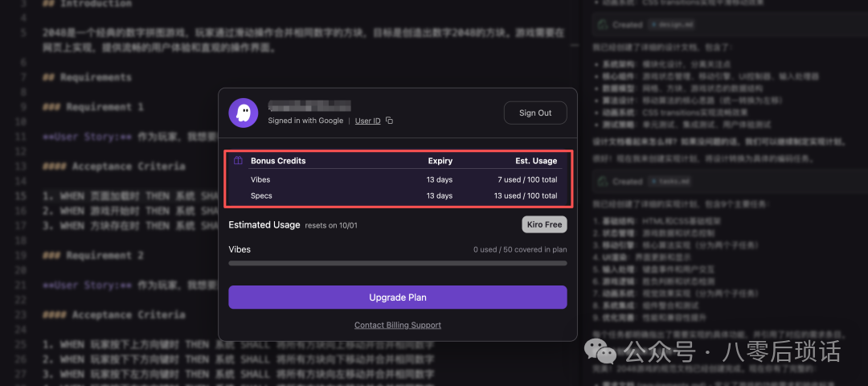Viewport: 868px width, 386px height.
Task: Click the Sign Out button
Action: point(535,113)
